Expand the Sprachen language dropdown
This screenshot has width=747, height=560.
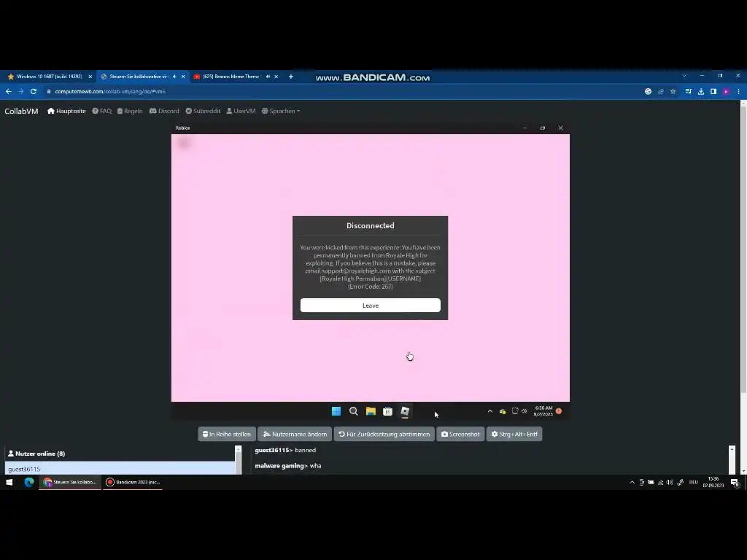[x=281, y=111]
